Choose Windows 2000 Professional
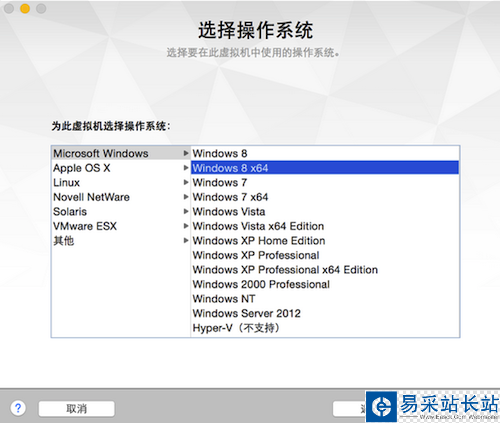 [325, 284]
